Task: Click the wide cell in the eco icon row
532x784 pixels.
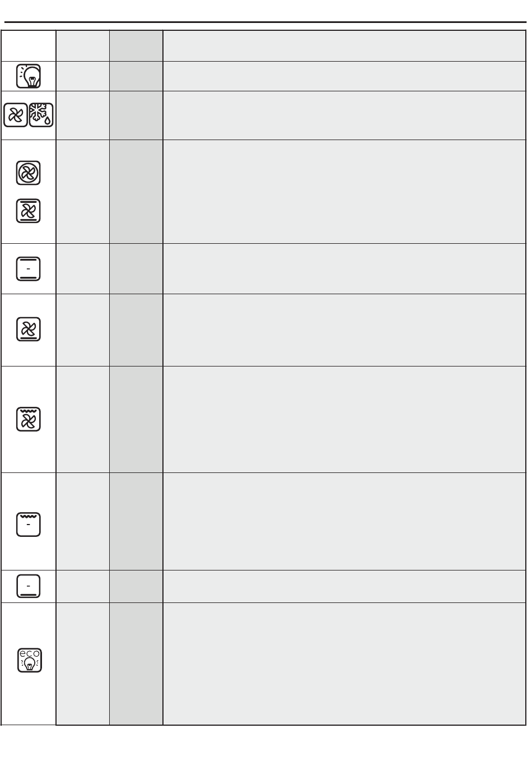Action: coord(344,664)
